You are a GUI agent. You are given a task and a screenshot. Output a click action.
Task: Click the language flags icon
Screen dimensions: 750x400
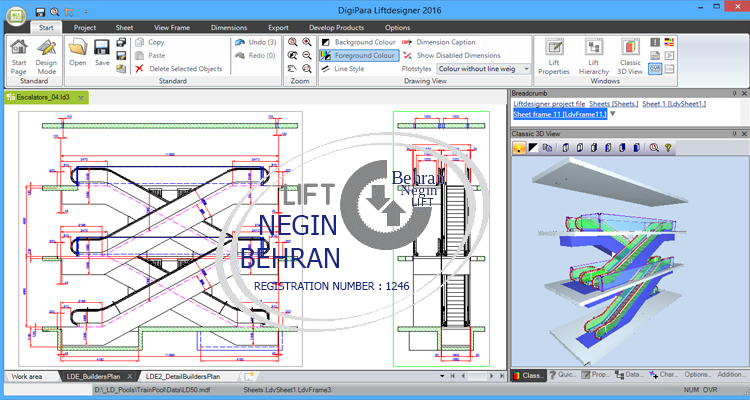[669, 42]
